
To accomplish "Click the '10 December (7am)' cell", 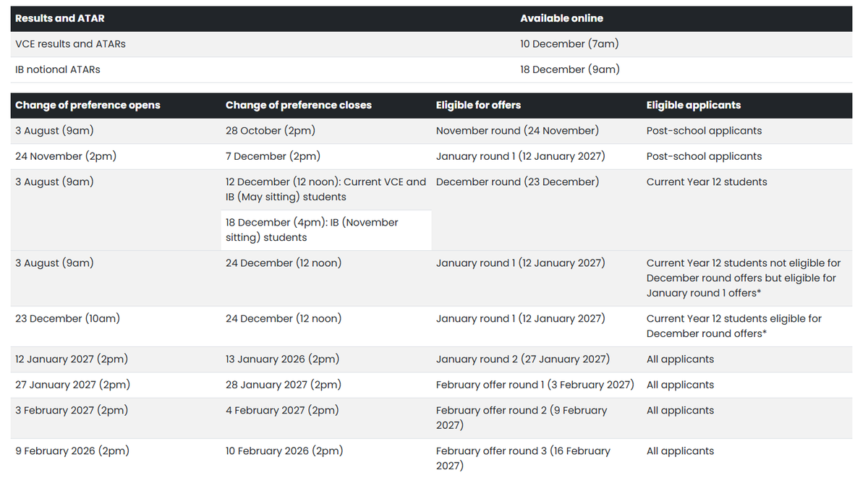I will point(684,44).
